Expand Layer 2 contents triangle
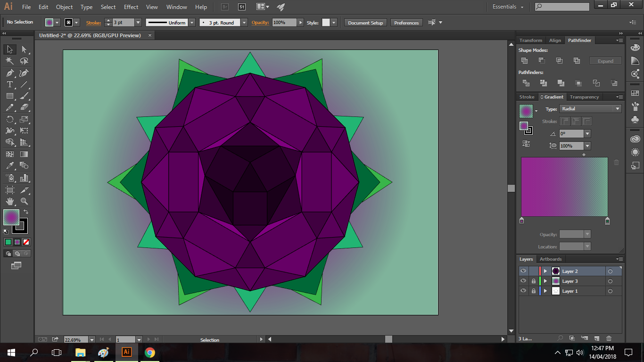 tap(545, 271)
